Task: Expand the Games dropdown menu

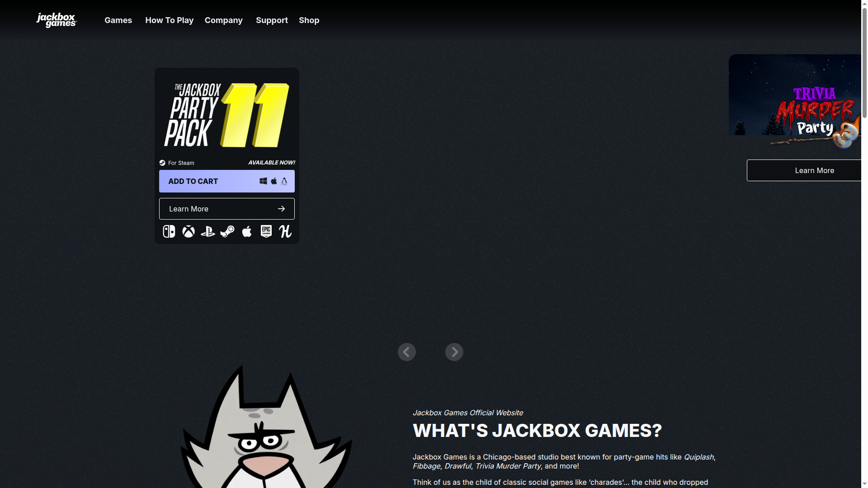Action: pos(118,20)
